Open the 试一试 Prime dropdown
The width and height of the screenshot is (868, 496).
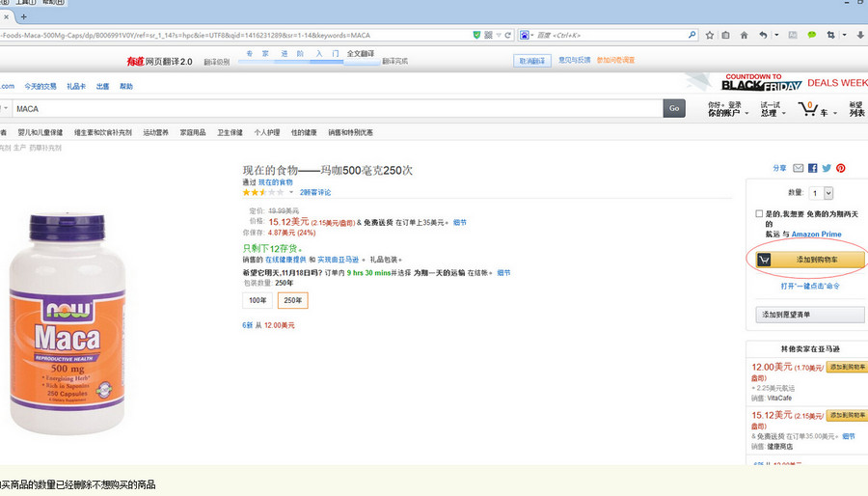click(x=773, y=109)
